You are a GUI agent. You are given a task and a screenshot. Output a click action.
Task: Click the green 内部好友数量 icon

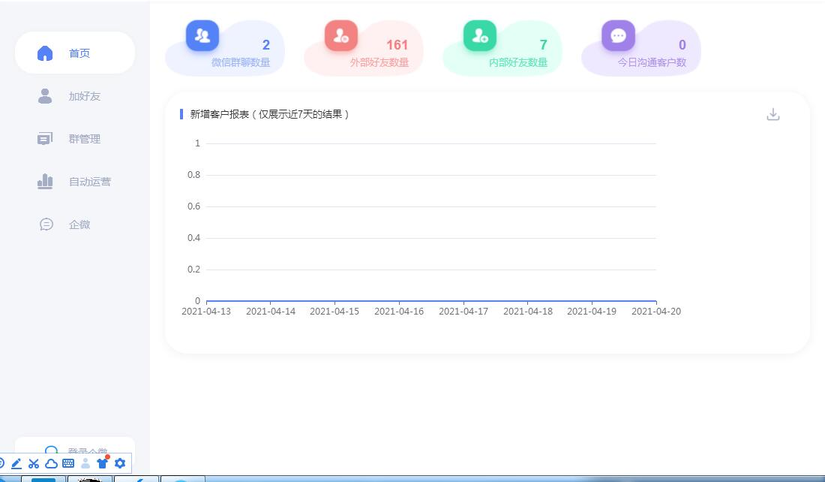[x=480, y=36]
